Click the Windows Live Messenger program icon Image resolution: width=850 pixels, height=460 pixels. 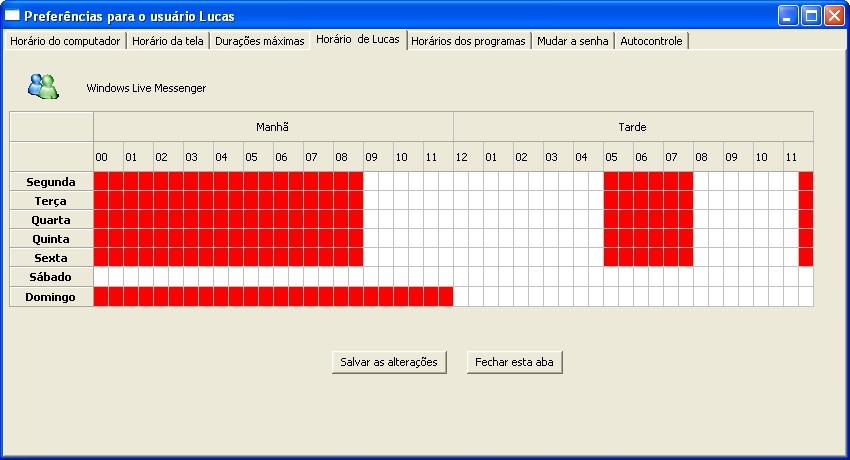pos(43,86)
